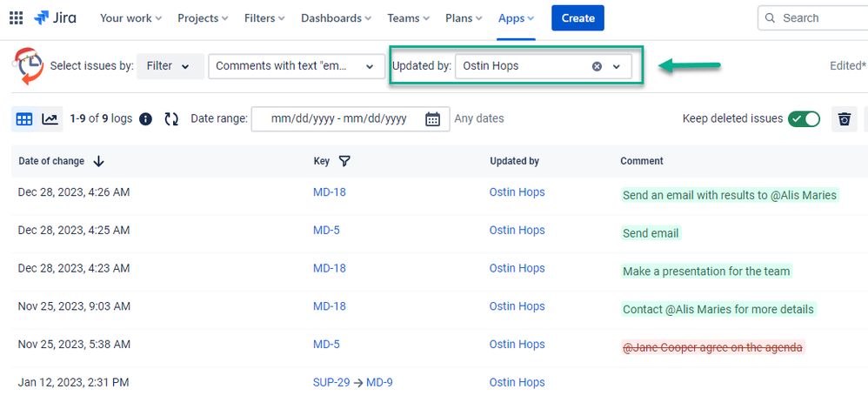Clear the Ostin Hops selection

(x=597, y=66)
